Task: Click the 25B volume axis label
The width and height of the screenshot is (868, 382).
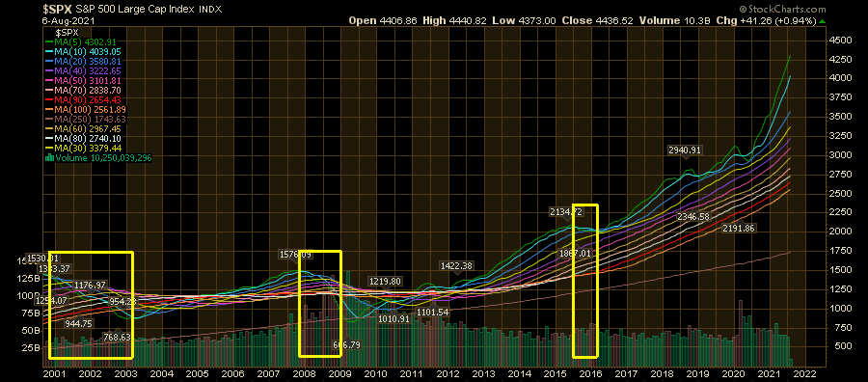Action: tap(32, 347)
